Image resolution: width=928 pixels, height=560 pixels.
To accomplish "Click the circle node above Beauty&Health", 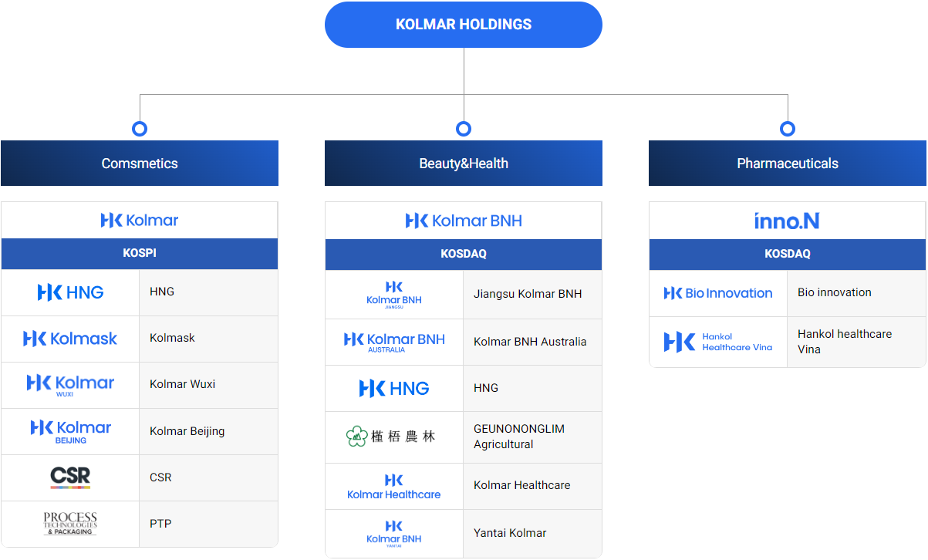I will point(464,129).
